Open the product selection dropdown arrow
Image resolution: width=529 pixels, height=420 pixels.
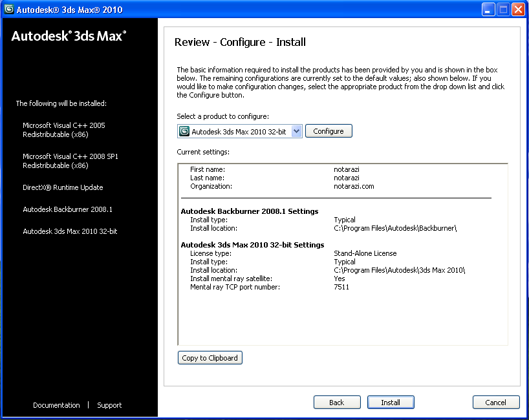[x=296, y=131]
